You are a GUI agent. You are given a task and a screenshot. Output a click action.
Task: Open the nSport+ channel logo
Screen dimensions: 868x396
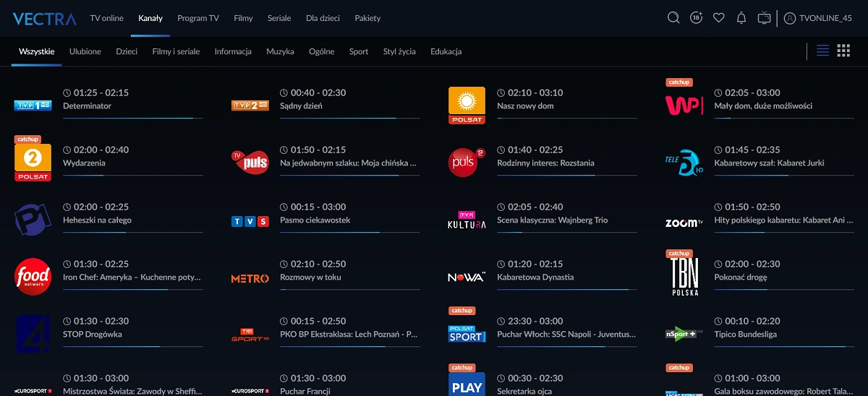[684, 334]
